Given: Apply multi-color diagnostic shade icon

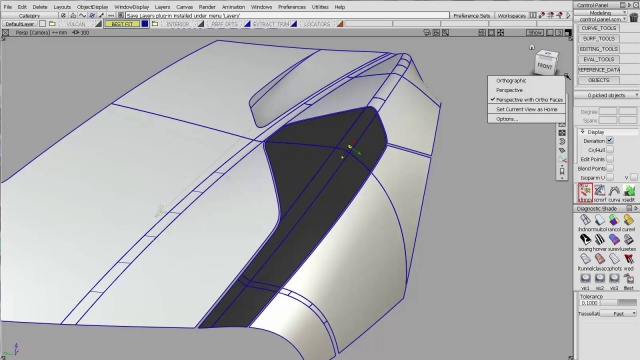Looking at the screenshot, I should coord(600,220).
